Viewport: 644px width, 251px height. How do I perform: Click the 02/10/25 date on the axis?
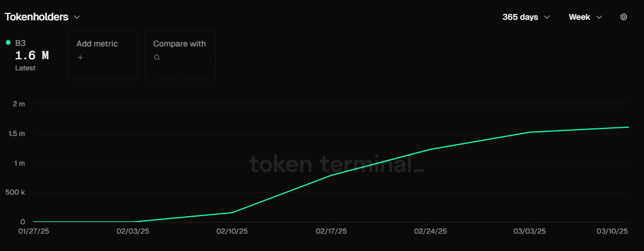click(x=232, y=231)
